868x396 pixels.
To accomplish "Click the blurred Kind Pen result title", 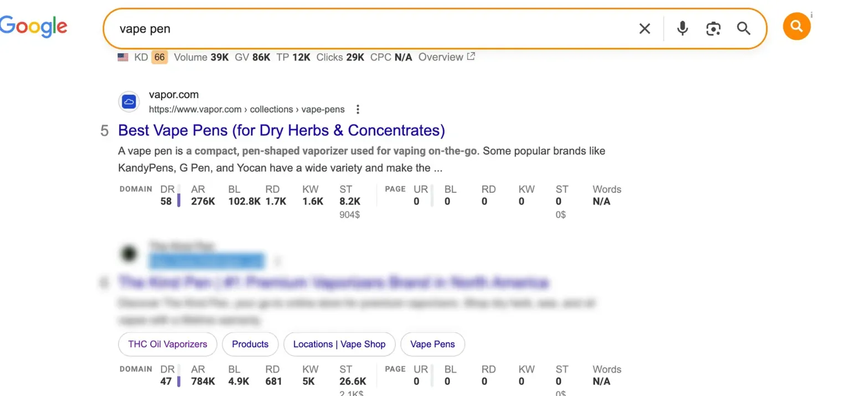I will pos(333,283).
